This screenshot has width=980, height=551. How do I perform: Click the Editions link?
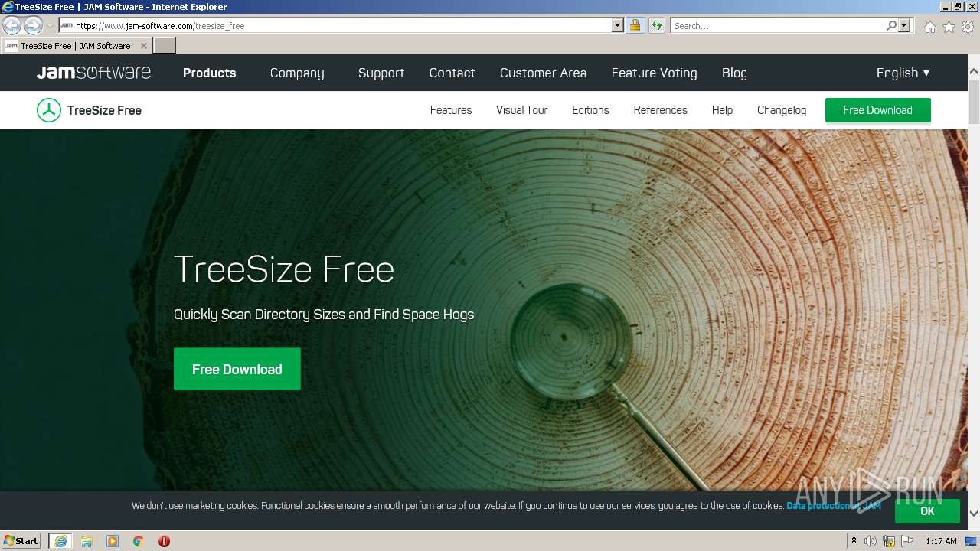[590, 110]
